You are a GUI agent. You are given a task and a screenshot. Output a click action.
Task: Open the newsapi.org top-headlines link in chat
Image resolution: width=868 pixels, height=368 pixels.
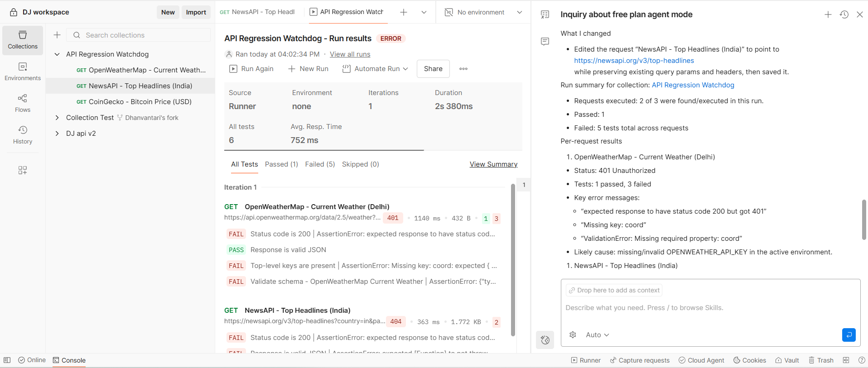tap(634, 61)
